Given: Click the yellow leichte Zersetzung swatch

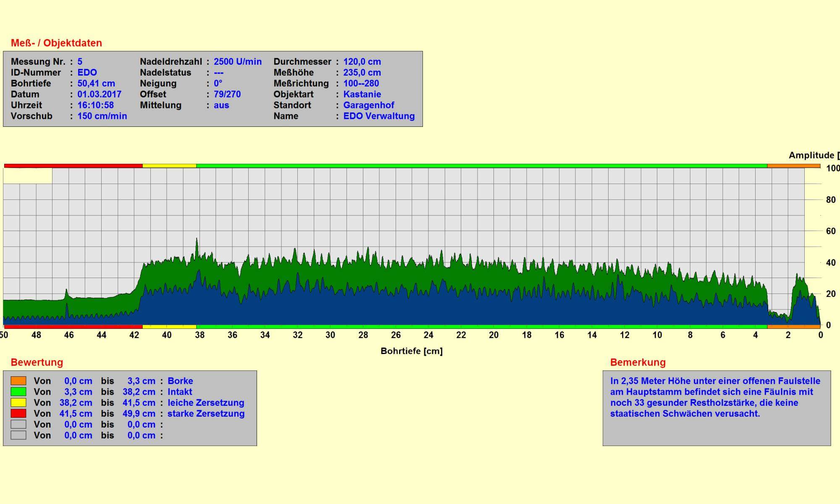Looking at the screenshot, I should [18, 402].
